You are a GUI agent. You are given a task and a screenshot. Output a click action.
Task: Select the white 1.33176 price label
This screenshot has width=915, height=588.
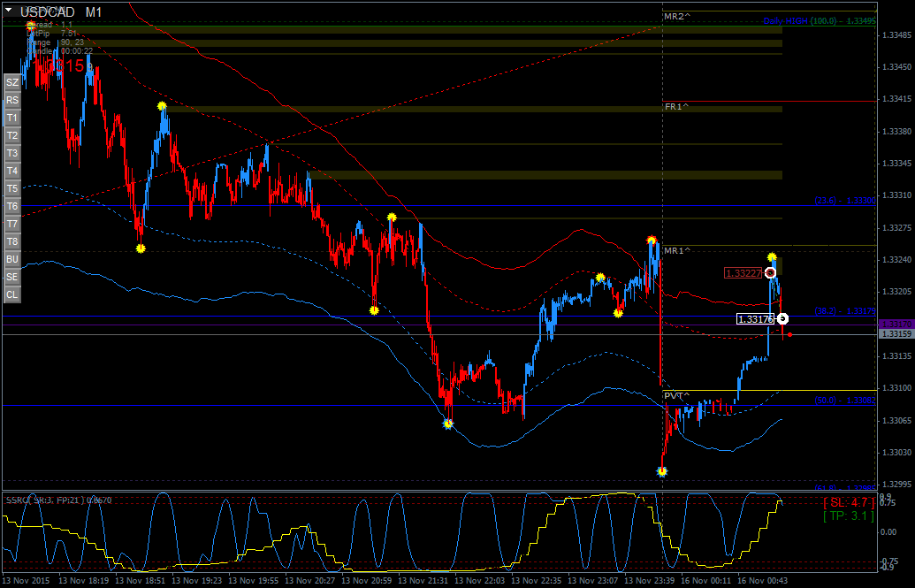pyautogui.click(x=756, y=319)
